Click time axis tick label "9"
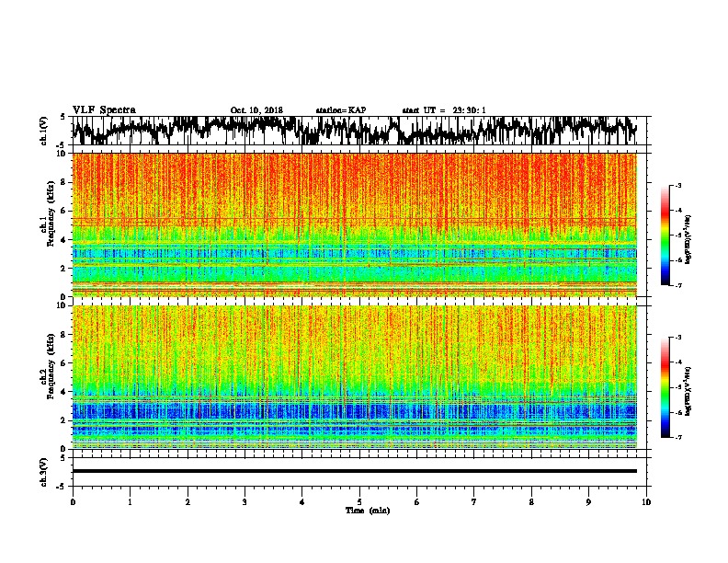 tap(588, 502)
